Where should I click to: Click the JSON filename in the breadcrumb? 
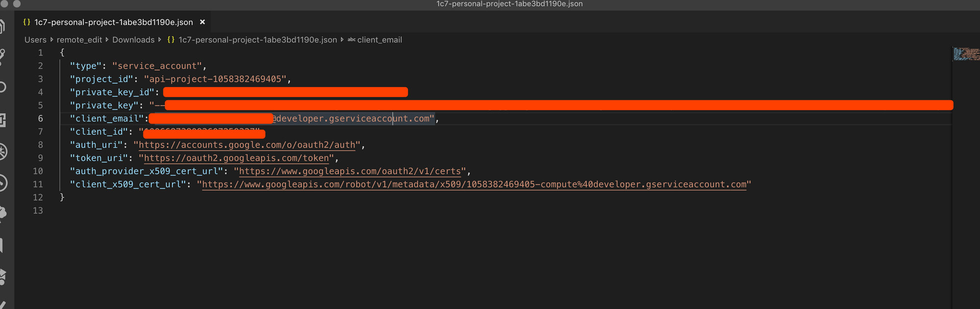[x=257, y=40]
